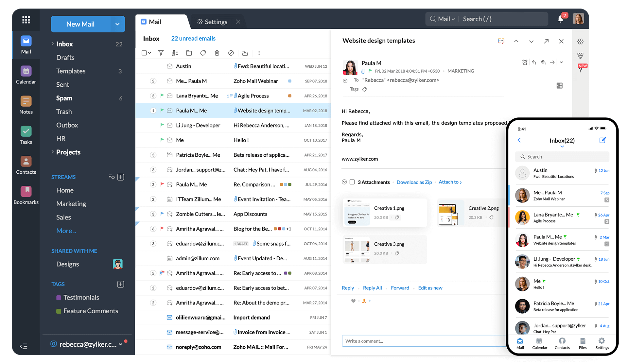Click the Forward icon
This screenshot has height=364, width=628.
552,62
